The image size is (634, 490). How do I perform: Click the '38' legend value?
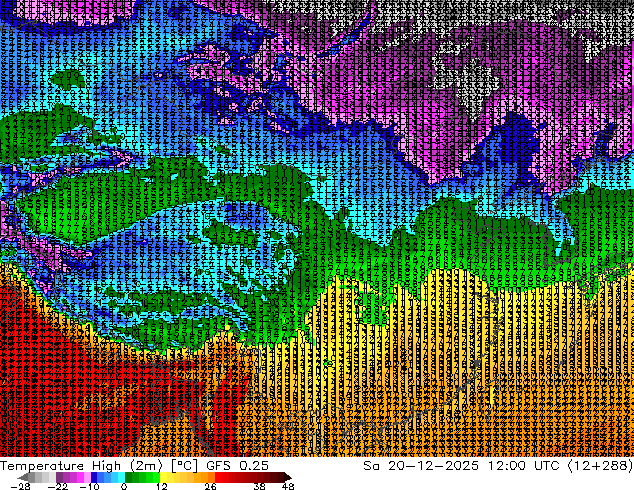pyautogui.click(x=260, y=486)
